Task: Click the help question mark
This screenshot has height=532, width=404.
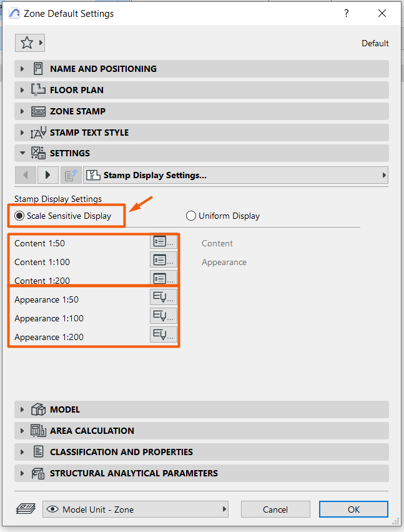Action: (x=346, y=13)
